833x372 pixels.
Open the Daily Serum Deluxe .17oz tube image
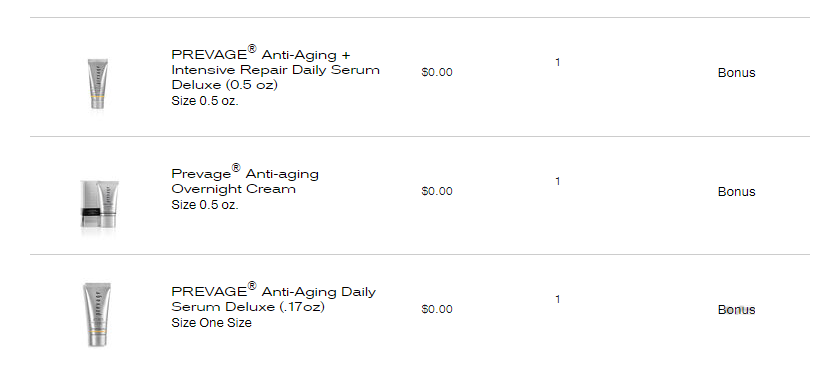(97, 315)
